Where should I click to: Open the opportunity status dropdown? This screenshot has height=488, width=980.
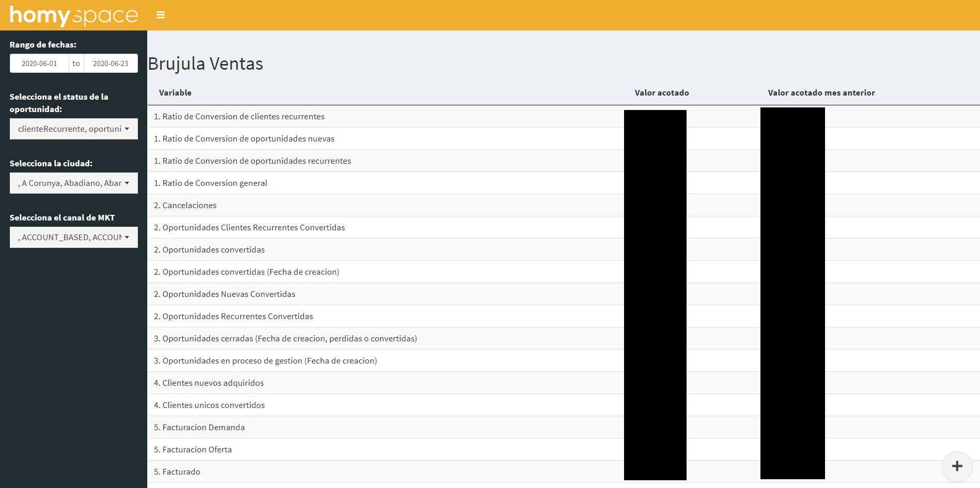click(x=73, y=129)
